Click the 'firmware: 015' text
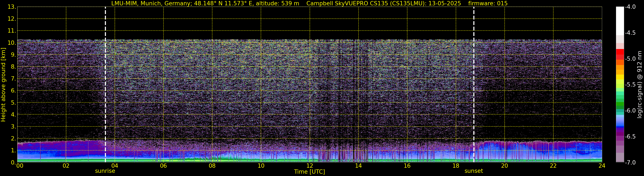 [x=488, y=3]
